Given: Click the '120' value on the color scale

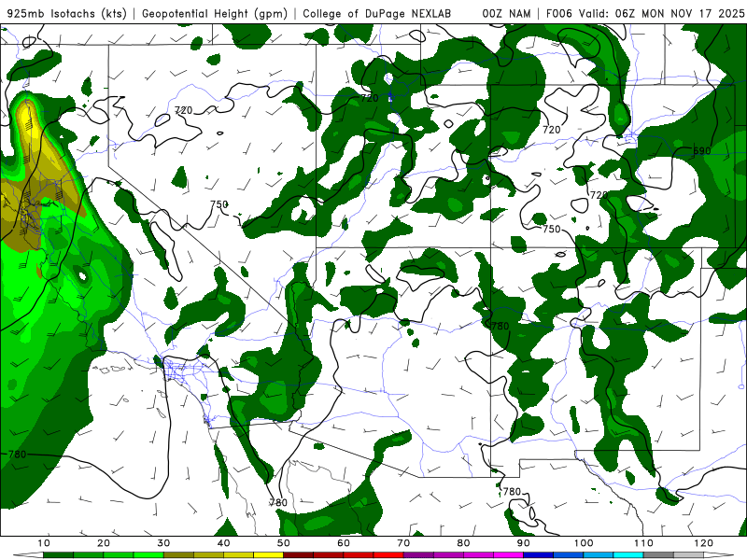Looking at the screenshot, I should [x=704, y=543].
